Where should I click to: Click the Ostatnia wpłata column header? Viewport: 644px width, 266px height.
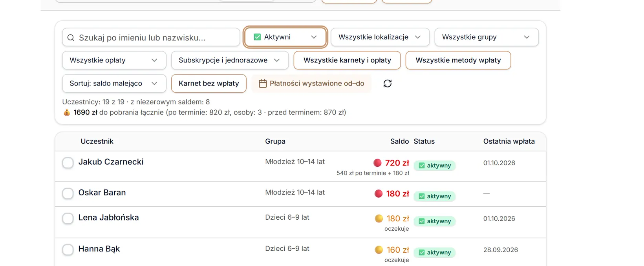[509, 141]
